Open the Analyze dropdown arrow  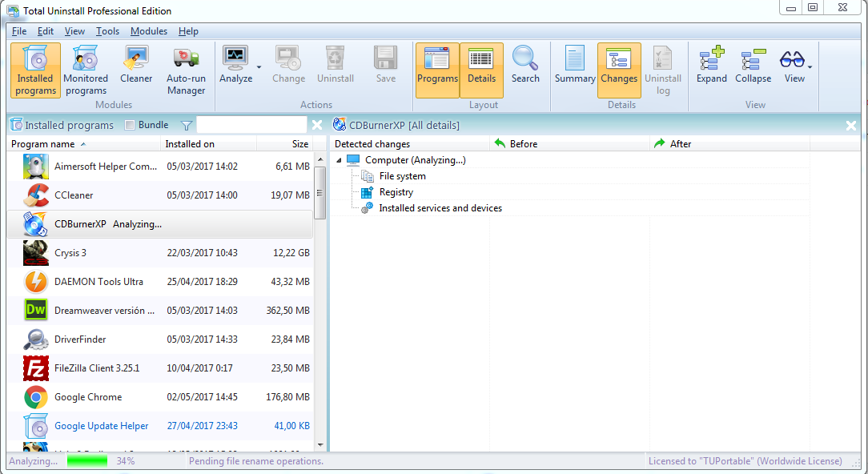(x=259, y=67)
